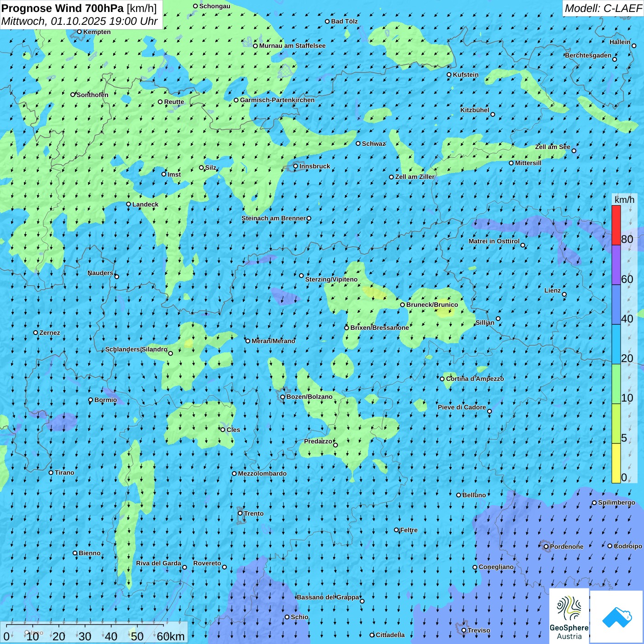This screenshot has height=644, width=644.
Task: Click the Innsbruck city marker
Action: coord(296,166)
